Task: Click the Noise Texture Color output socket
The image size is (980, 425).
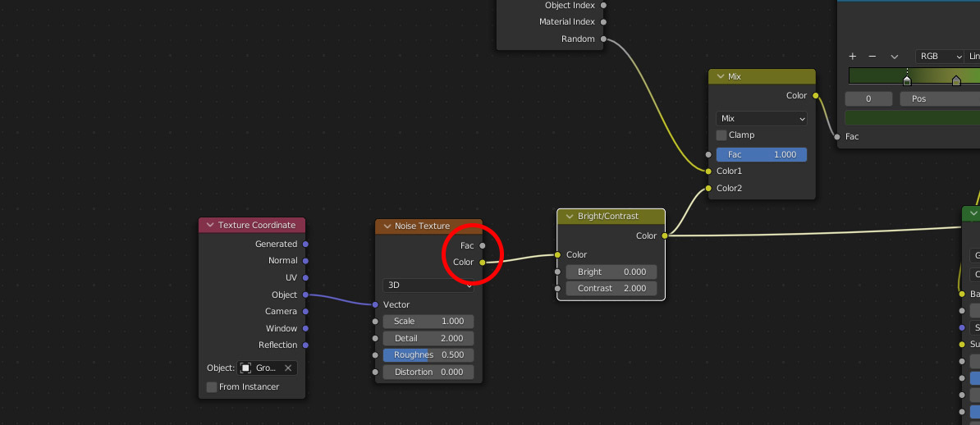Action: [x=483, y=263]
